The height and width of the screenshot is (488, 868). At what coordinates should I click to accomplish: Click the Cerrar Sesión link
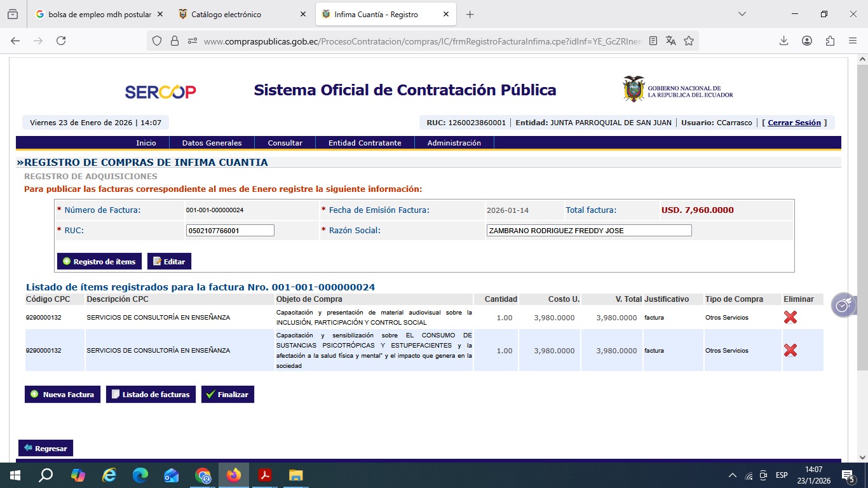coord(794,123)
